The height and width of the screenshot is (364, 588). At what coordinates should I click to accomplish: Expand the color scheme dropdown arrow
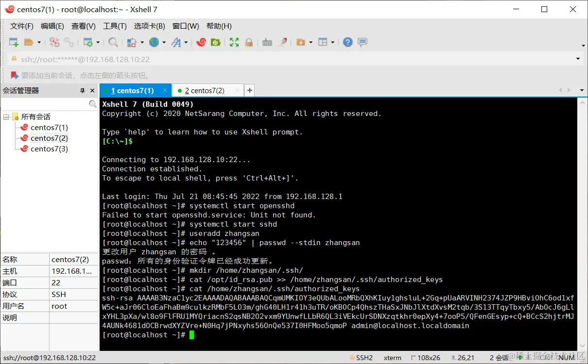(142, 43)
